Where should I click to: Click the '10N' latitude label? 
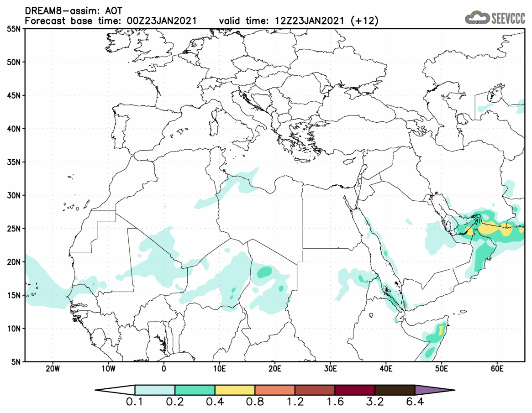click(14, 328)
